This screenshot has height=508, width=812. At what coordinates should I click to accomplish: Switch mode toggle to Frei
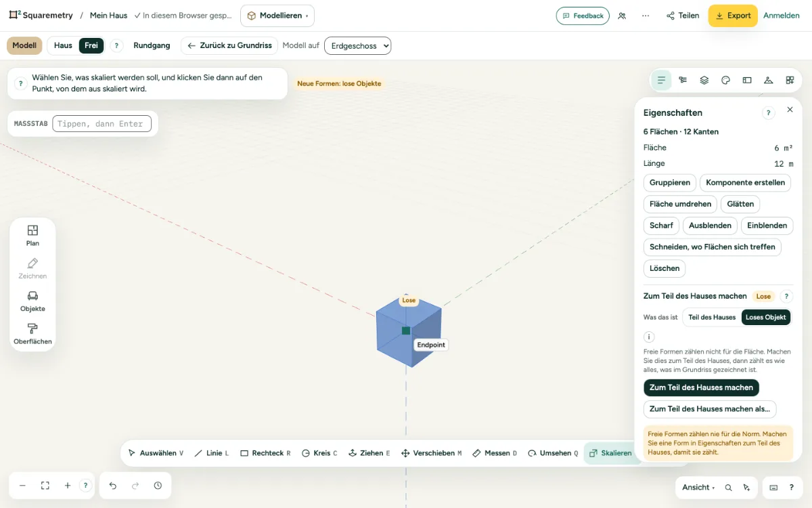(91, 45)
